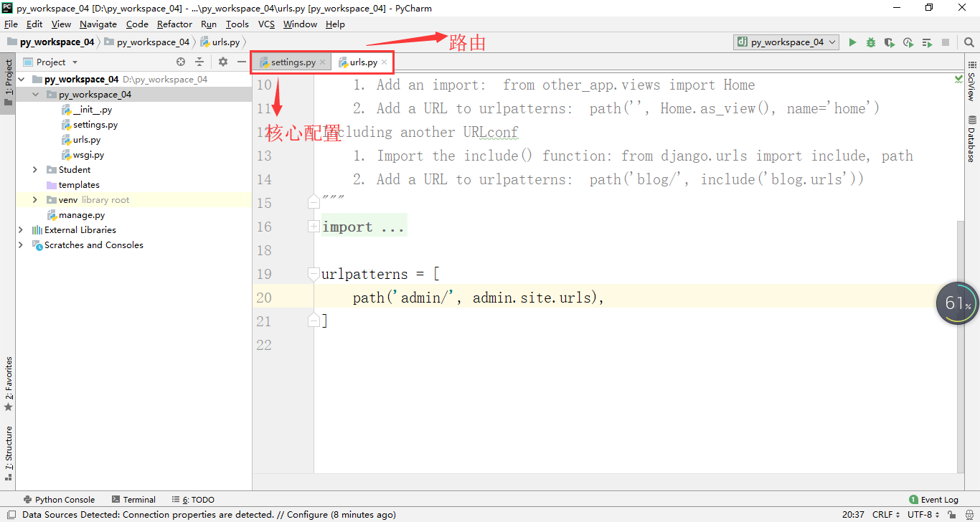Change line separator via CRLF dropdown
Viewport: 980px width, 522px height.
pos(886,514)
